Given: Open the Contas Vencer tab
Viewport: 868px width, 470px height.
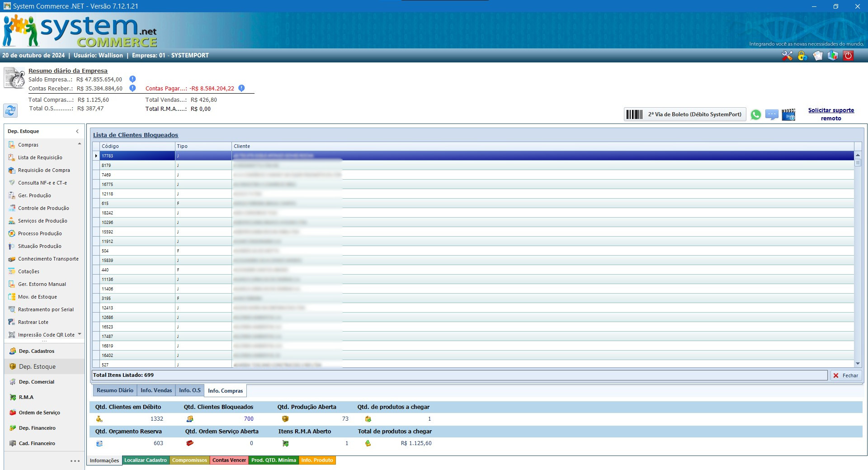Looking at the screenshot, I should click(229, 460).
